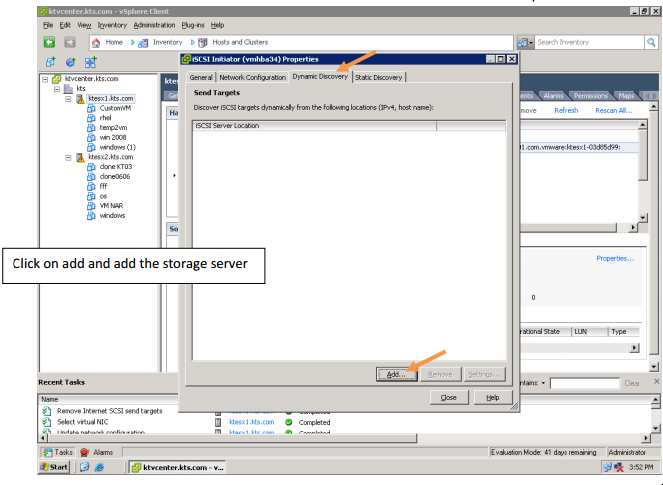This screenshot has height=485, width=663.
Task: Click the green back navigation arrow
Action: [x=49, y=42]
